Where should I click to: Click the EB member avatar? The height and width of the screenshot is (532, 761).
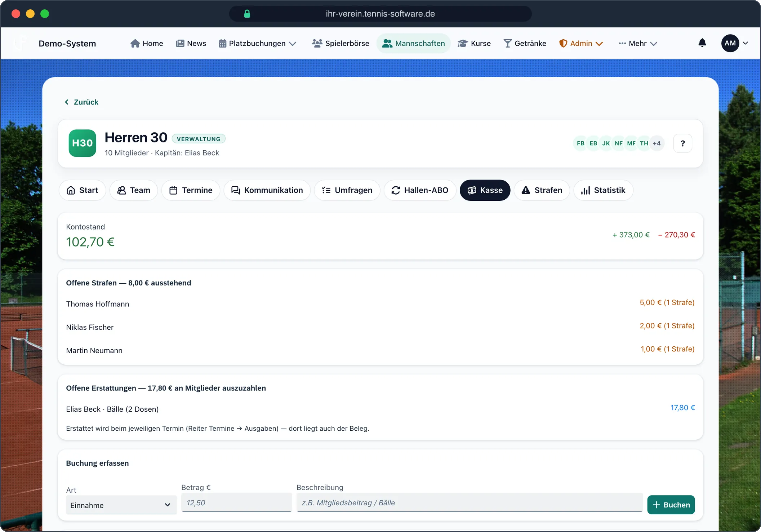click(x=593, y=143)
